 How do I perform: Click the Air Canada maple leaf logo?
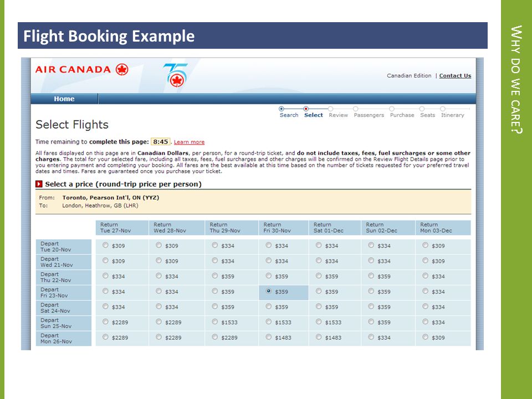(x=122, y=70)
